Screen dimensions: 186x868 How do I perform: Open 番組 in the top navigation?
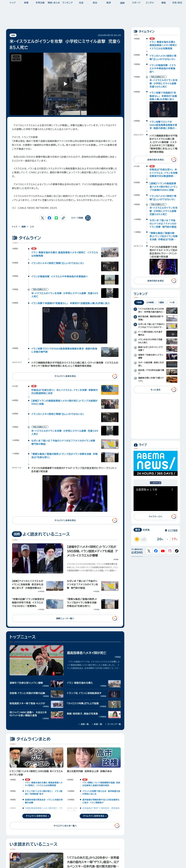(163, 3)
